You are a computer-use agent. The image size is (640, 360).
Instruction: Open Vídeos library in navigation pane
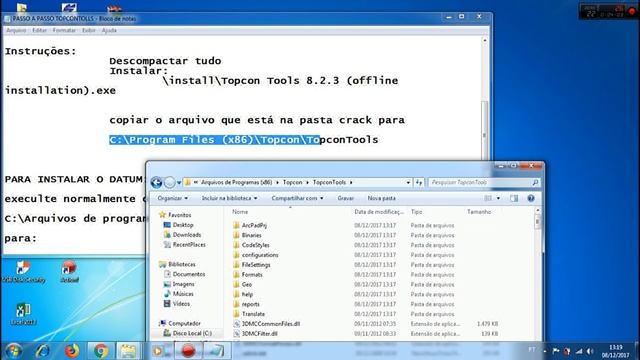tap(181, 304)
